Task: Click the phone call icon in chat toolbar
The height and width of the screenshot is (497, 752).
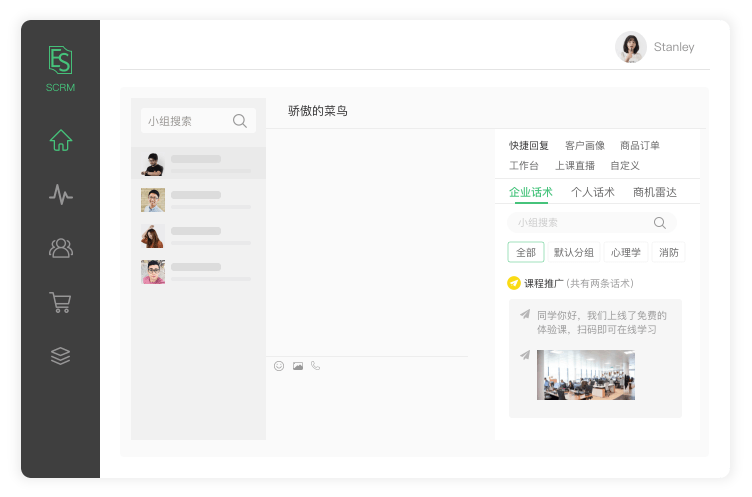Action: [x=316, y=366]
